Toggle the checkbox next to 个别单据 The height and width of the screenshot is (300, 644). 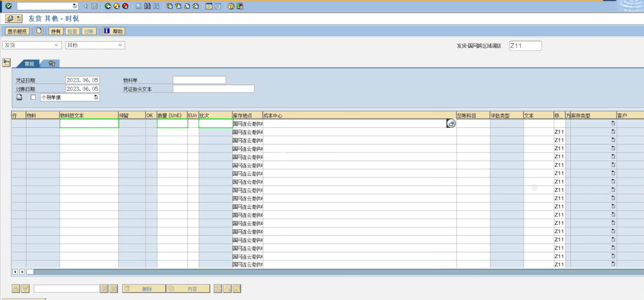(x=33, y=97)
